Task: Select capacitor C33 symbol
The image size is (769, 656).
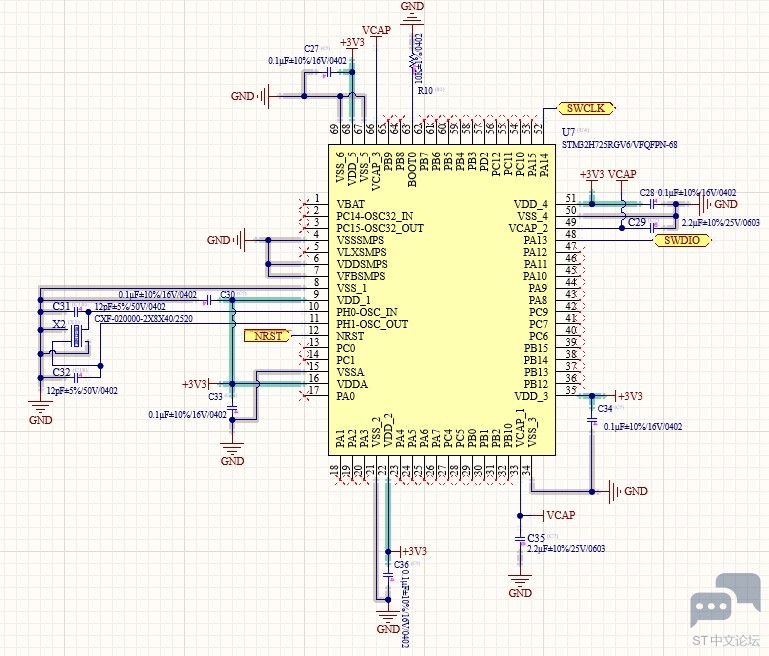Action: pyautogui.click(x=232, y=407)
